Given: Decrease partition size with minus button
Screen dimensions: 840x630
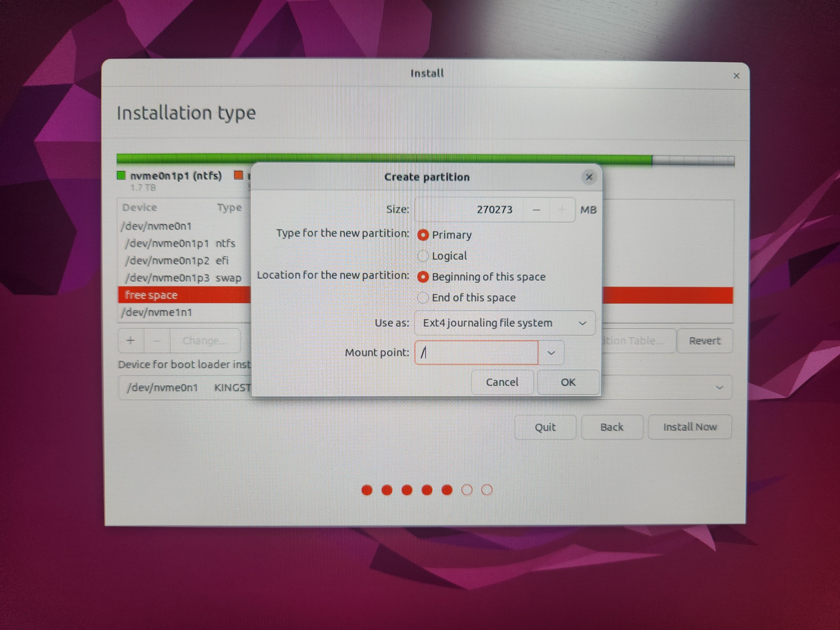Looking at the screenshot, I should point(536,210).
